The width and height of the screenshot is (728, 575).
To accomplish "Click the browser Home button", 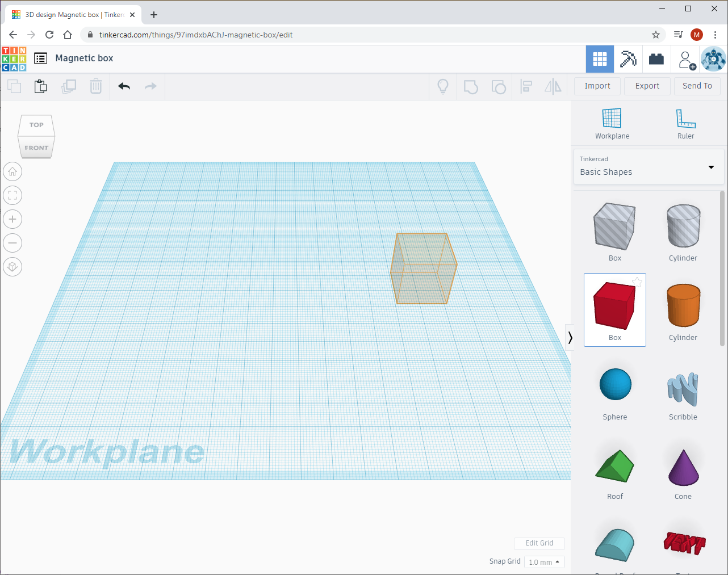I will [68, 35].
